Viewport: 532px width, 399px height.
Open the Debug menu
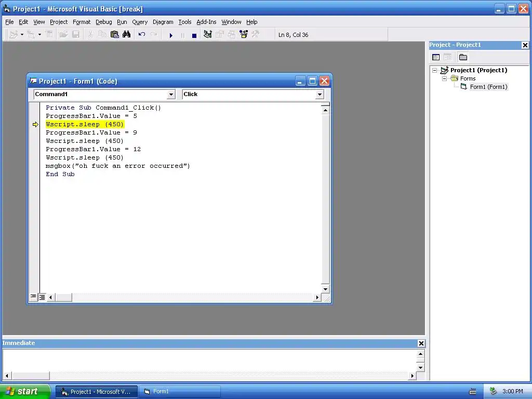(x=104, y=22)
